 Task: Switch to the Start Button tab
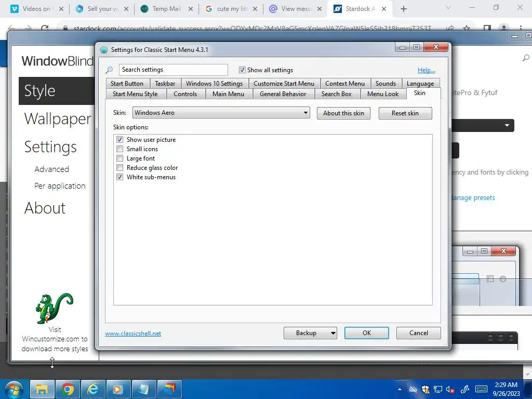(127, 84)
